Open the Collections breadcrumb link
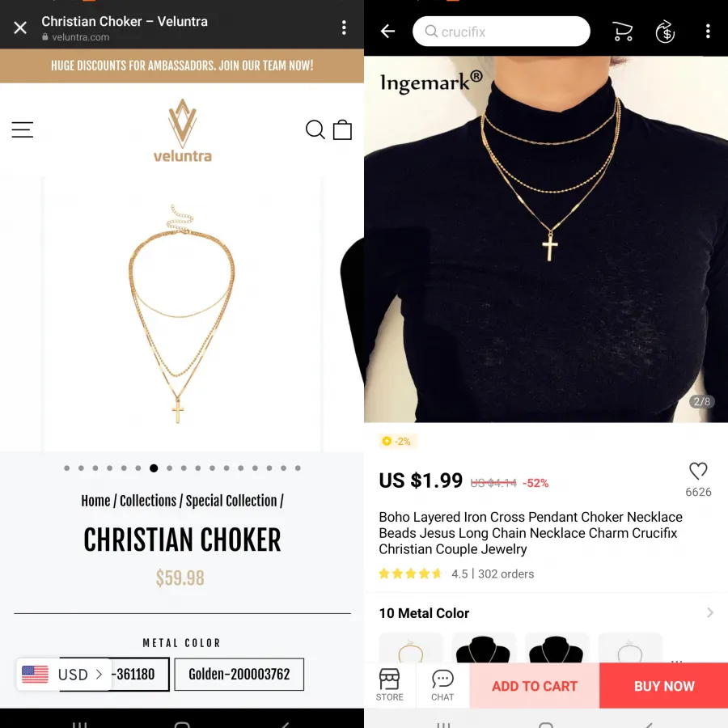Viewport: 728px width, 728px height. coord(148,501)
